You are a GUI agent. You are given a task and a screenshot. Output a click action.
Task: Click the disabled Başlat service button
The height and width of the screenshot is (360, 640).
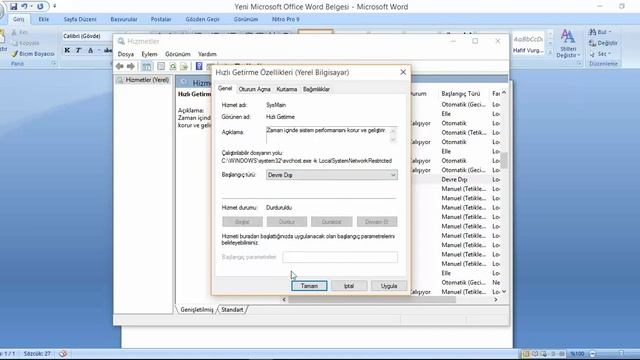242,222
